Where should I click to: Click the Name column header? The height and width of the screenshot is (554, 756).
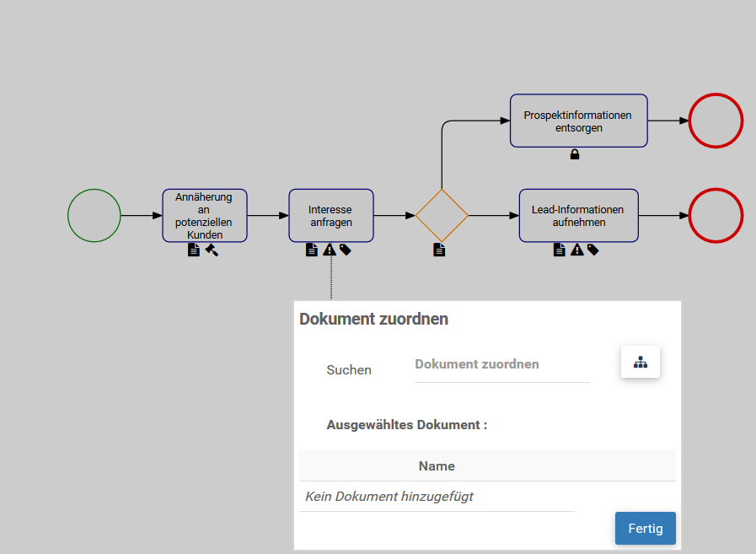(x=437, y=466)
